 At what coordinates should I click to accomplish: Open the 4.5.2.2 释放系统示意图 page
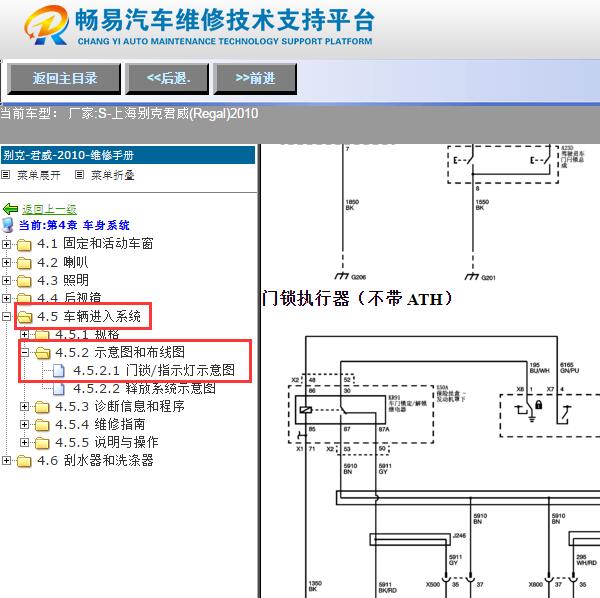click(x=144, y=388)
